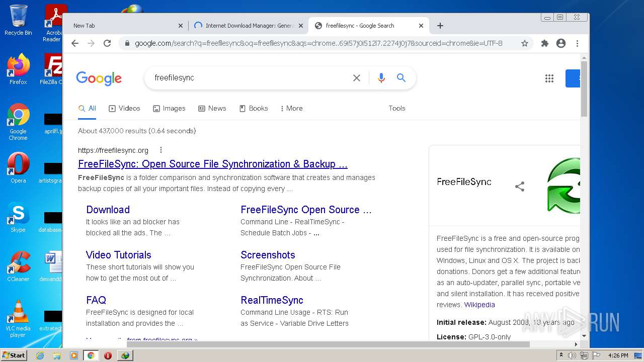Open the Opera taskbar icon
This screenshot has width=644, height=362.
(x=108, y=355)
